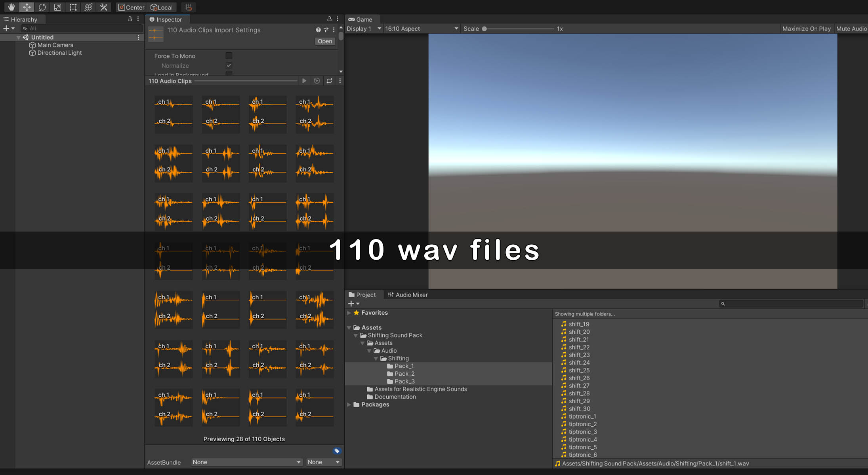Enable the Force To Mono checkbox

(x=229, y=56)
